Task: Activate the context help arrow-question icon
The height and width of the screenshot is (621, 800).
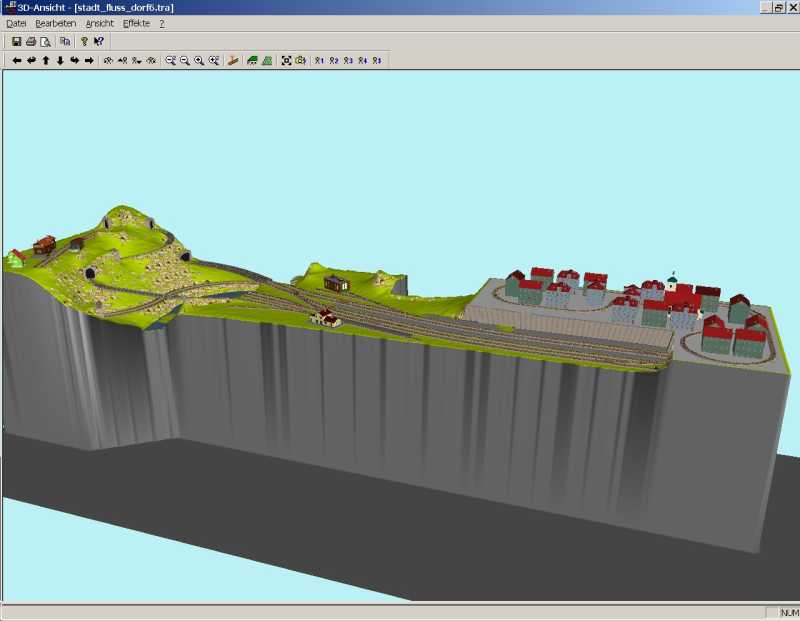Action: [99, 41]
